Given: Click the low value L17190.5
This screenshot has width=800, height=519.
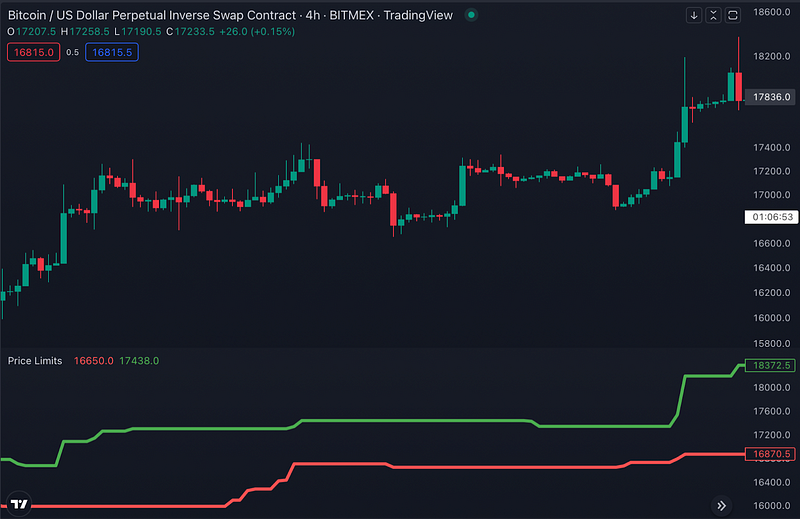Looking at the screenshot, I should tap(138, 32).
